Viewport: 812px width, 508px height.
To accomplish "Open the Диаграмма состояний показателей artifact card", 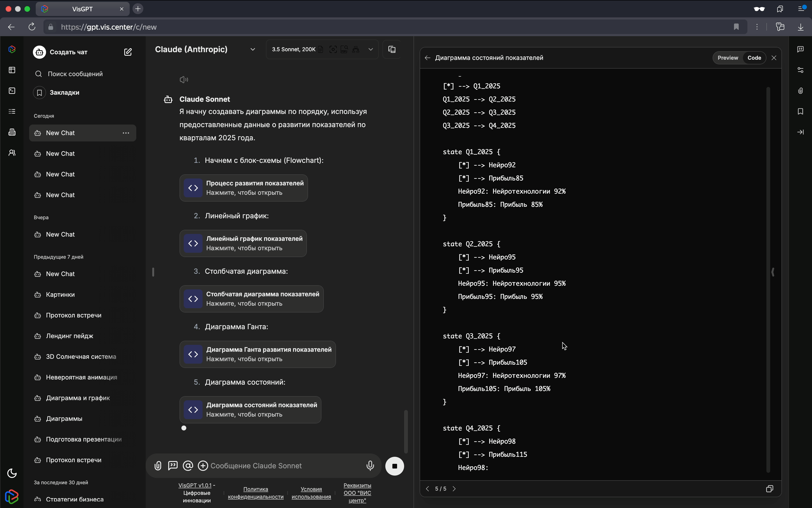I will (250, 410).
